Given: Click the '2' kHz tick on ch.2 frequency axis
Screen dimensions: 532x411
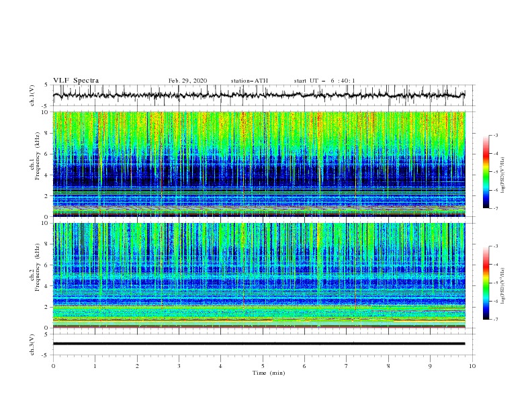Looking at the screenshot, I should (x=46, y=307).
